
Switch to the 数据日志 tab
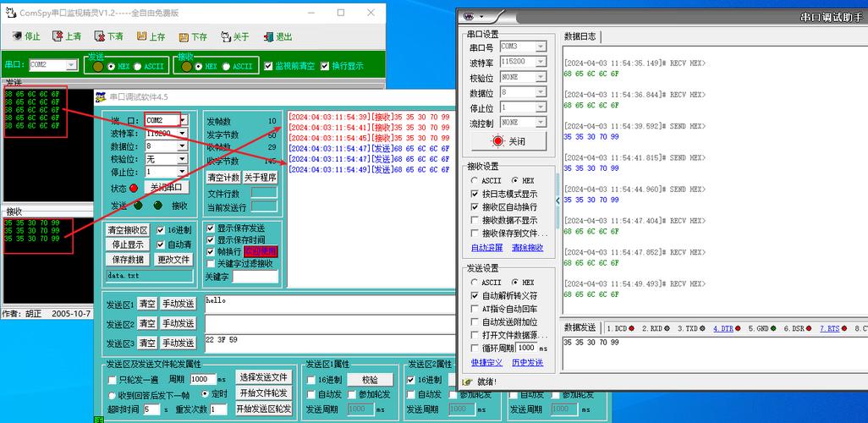[x=580, y=36]
